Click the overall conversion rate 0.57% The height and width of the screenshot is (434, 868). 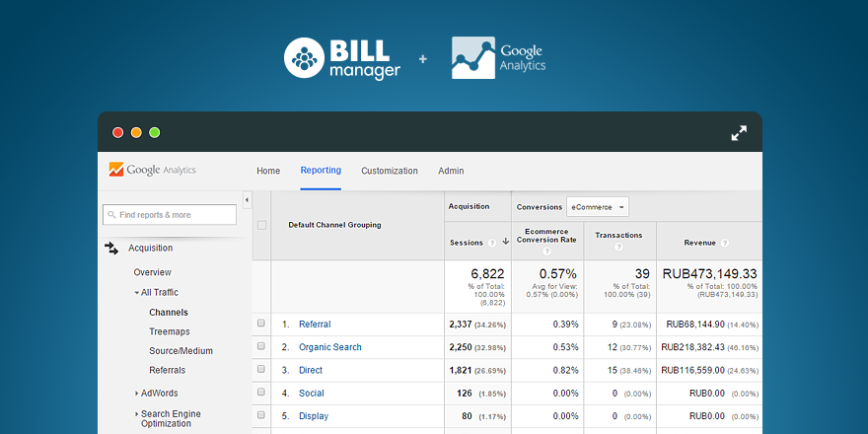[x=558, y=273]
